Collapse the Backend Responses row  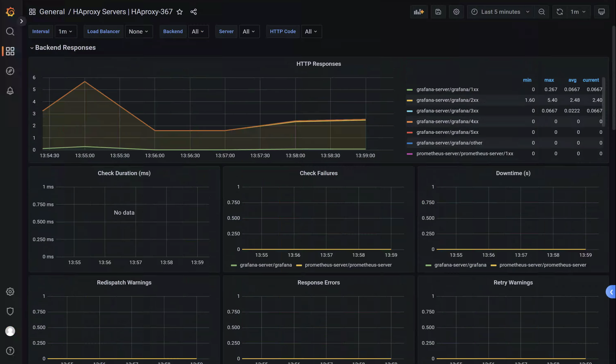pos(63,47)
